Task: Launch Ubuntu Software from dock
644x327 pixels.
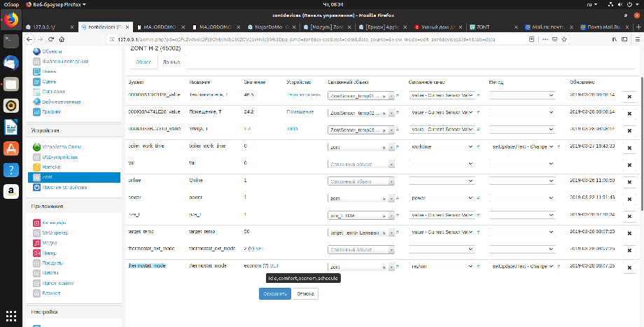Action: point(10,148)
